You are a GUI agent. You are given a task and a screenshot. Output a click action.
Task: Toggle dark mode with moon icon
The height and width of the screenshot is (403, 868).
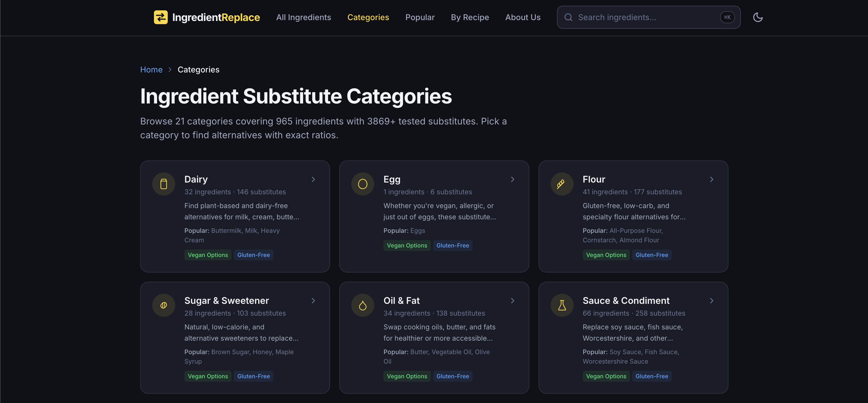758,17
